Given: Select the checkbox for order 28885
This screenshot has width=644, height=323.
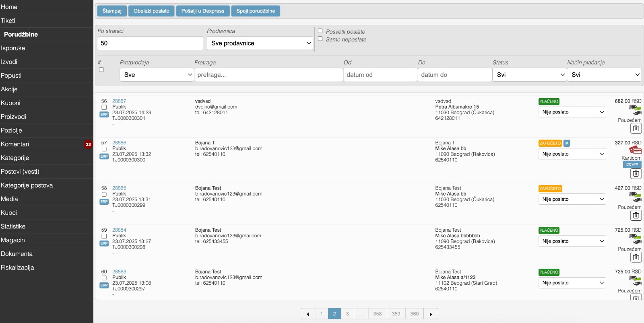Looking at the screenshot, I should point(104,194).
